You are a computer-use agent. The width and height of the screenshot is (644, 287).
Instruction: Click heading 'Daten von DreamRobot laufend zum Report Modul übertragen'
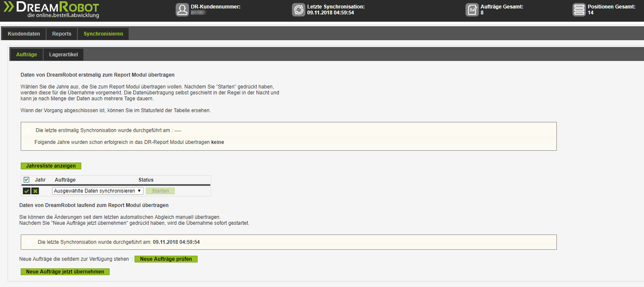tap(94, 205)
